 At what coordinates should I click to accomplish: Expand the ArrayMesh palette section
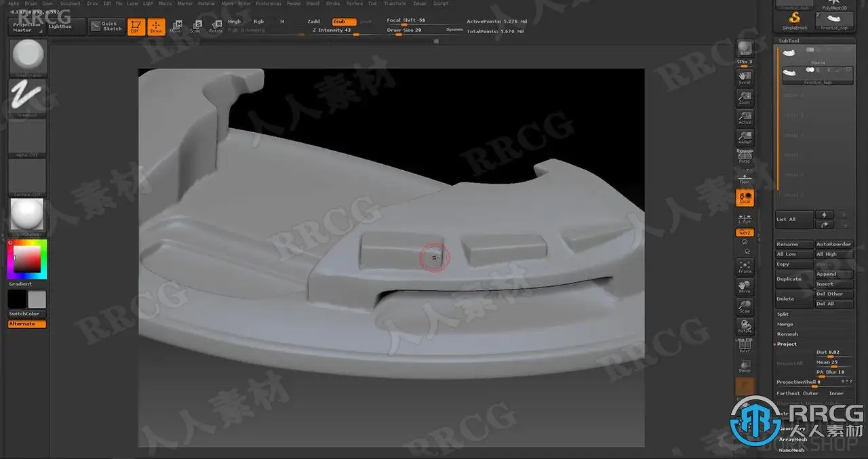pyautogui.click(x=793, y=439)
